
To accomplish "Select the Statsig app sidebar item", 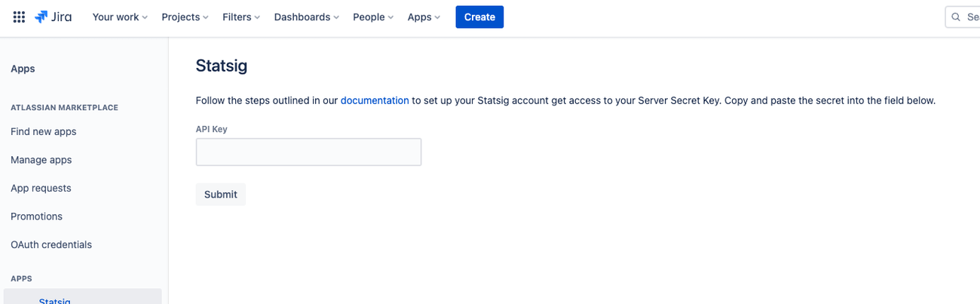I will pyautogui.click(x=82, y=297).
